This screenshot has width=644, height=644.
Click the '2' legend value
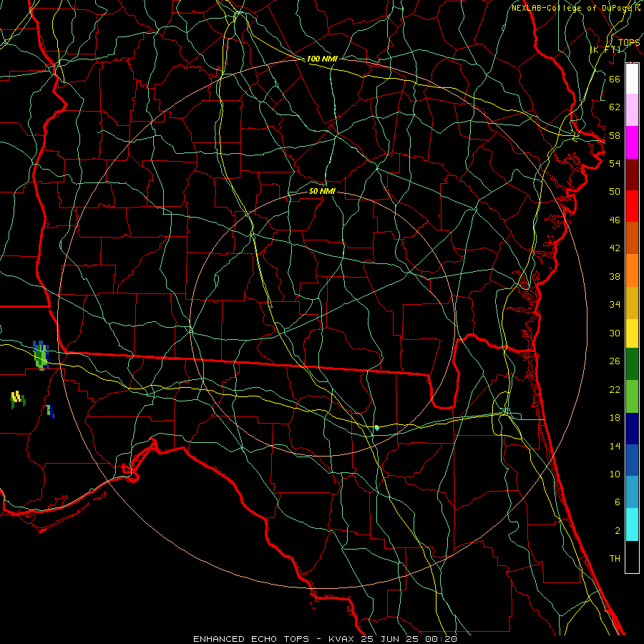(617, 531)
